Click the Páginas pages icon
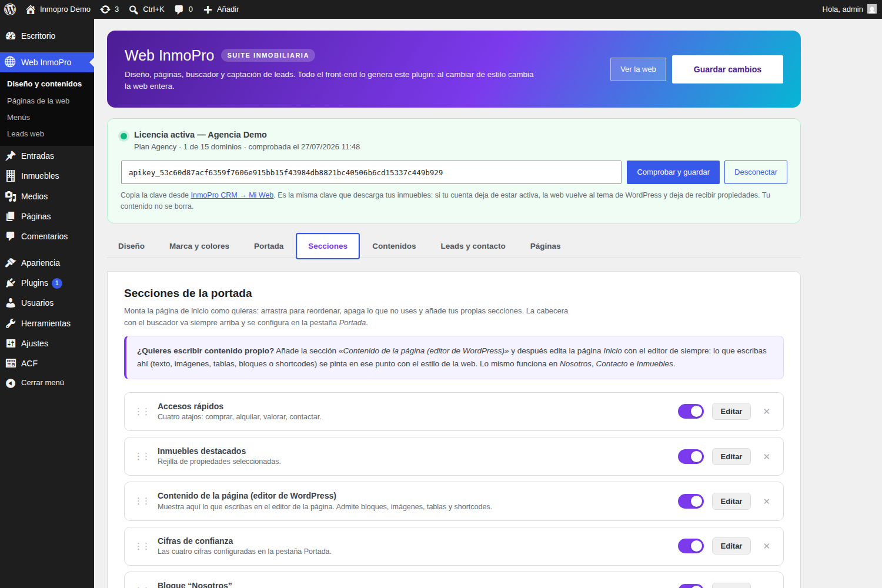 (x=11, y=216)
